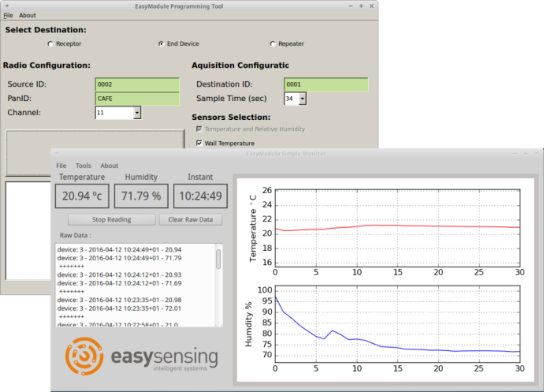Open Simple Monitor window menu arrow icon

pos(58,154)
